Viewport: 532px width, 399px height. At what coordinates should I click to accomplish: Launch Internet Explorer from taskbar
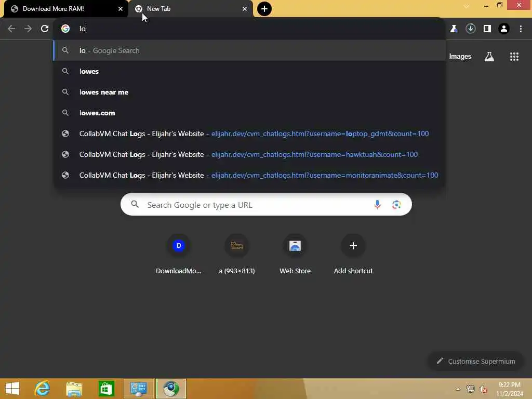(x=43, y=389)
